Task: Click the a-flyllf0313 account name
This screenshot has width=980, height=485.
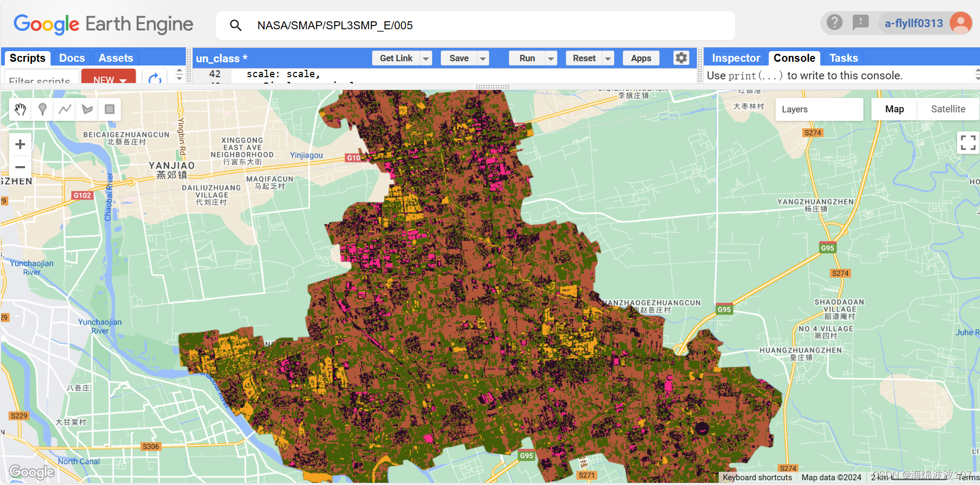Action: click(913, 23)
